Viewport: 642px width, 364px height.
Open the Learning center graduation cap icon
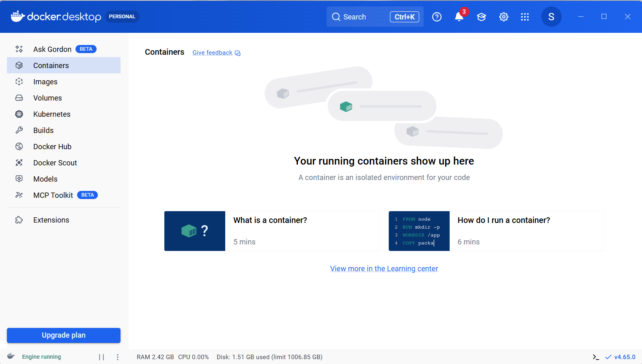click(481, 17)
